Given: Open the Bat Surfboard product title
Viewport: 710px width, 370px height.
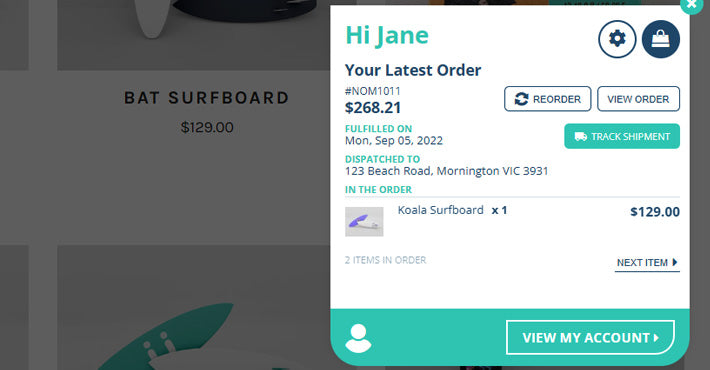Looking at the screenshot, I should pos(207,98).
